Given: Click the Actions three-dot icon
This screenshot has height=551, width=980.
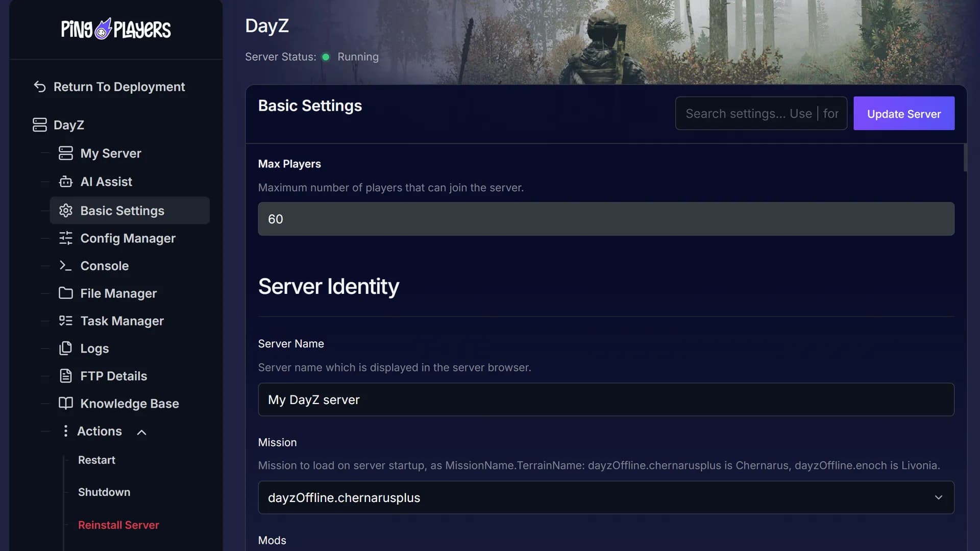Looking at the screenshot, I should pyautogui.click(x=65, y=431).
